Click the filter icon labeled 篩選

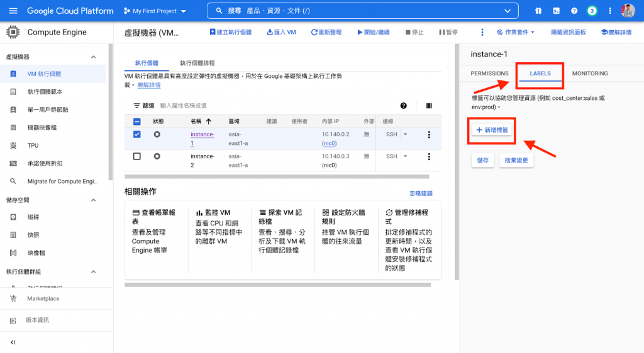pos(136,106)
